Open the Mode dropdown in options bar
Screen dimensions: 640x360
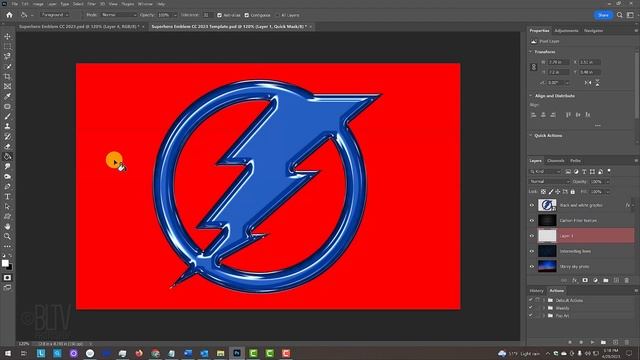(118, 15)
